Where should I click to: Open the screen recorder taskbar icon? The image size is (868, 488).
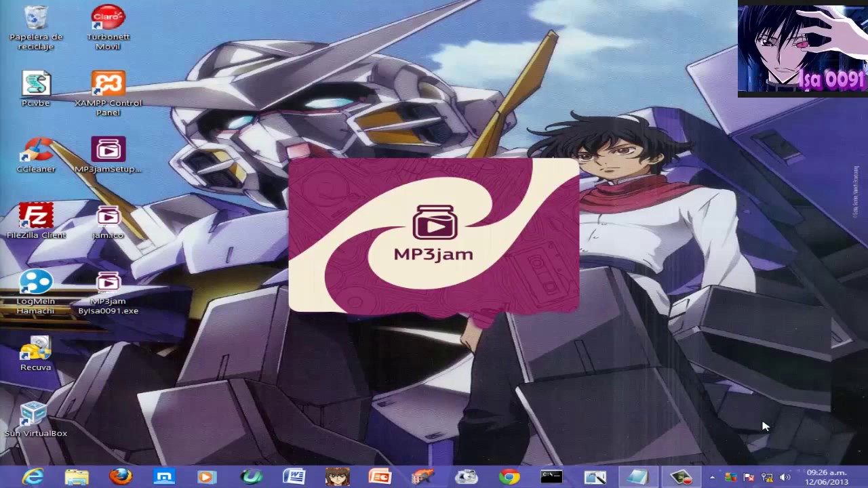click(x=681, y=477)
